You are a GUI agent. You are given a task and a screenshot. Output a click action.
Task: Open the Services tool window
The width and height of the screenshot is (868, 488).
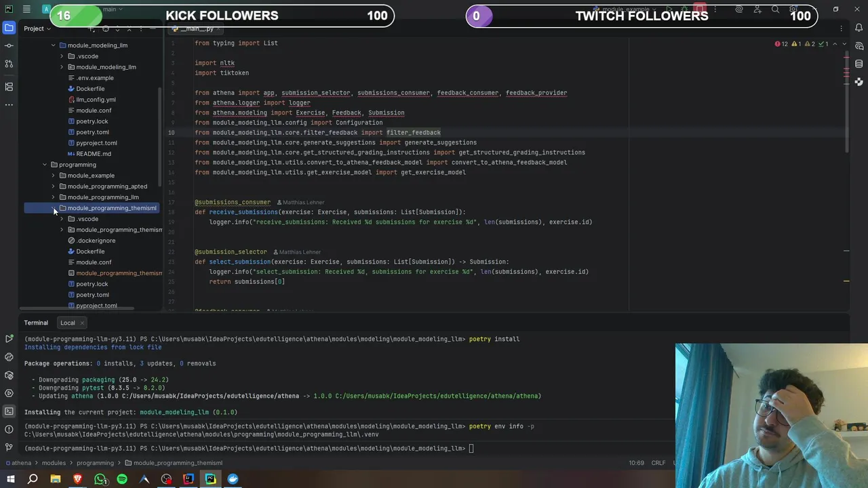click(9, 393)
